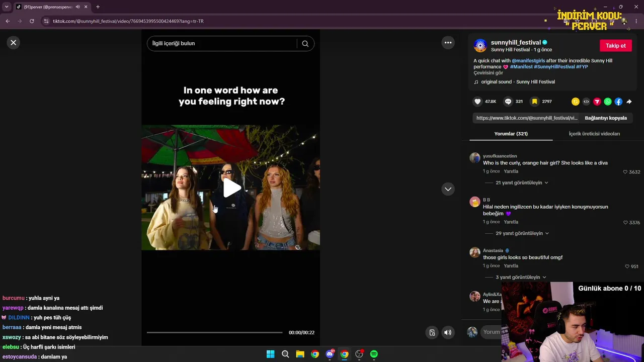Click the tiktok.com video link text field
Image resolution: width=644 pixels, height=362 pixels.
pyautogui.click(x=527, y=118)
